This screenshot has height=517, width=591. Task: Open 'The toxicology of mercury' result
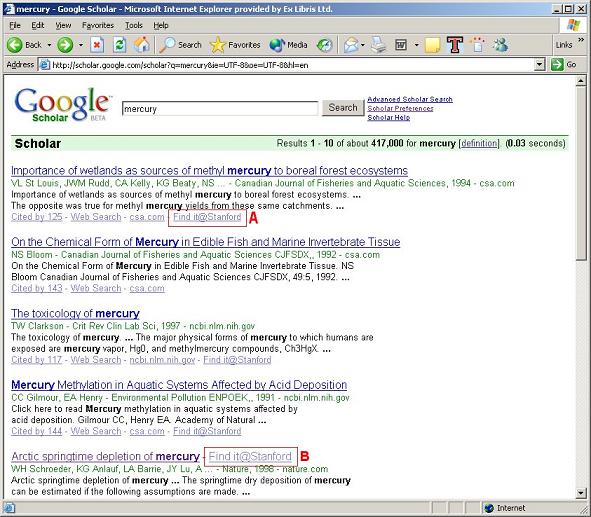pos(75,314)
